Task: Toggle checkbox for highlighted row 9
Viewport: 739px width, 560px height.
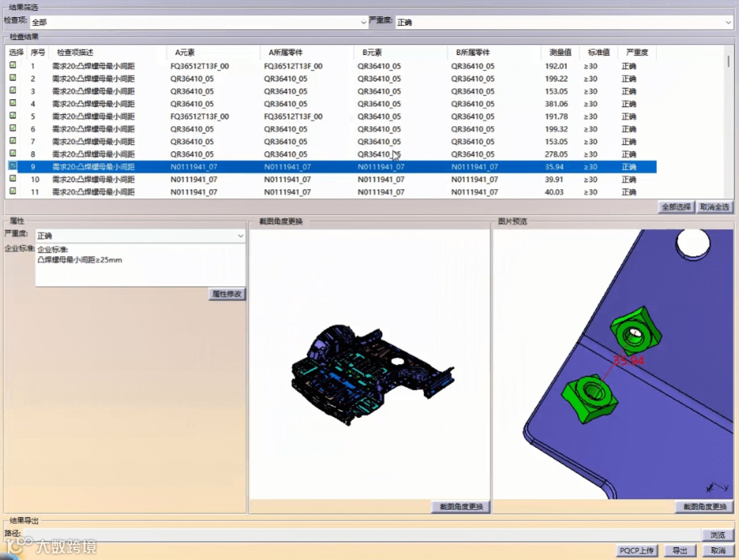Action: (13, 166)
